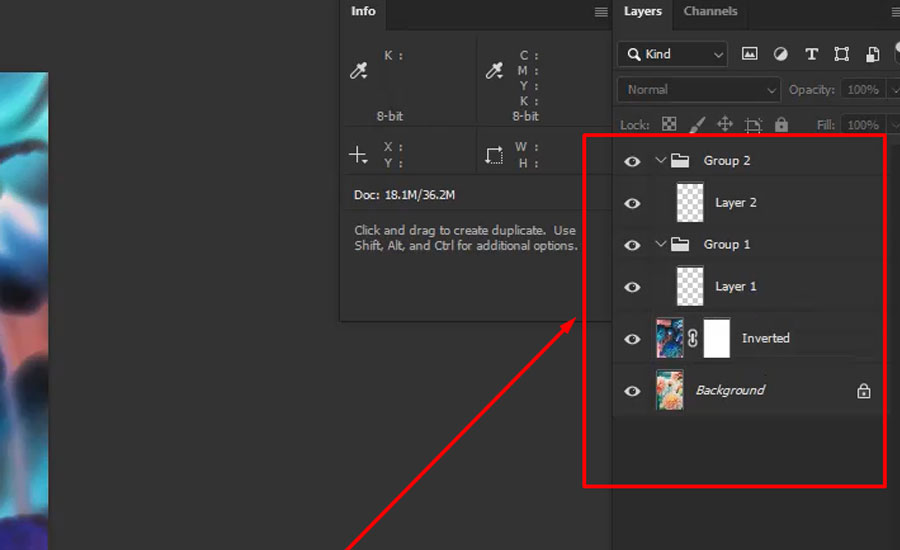Click the type layer filter icon
Image resolution: width=900 pixels, height=550 pixels.
click(x=811, y=54)
